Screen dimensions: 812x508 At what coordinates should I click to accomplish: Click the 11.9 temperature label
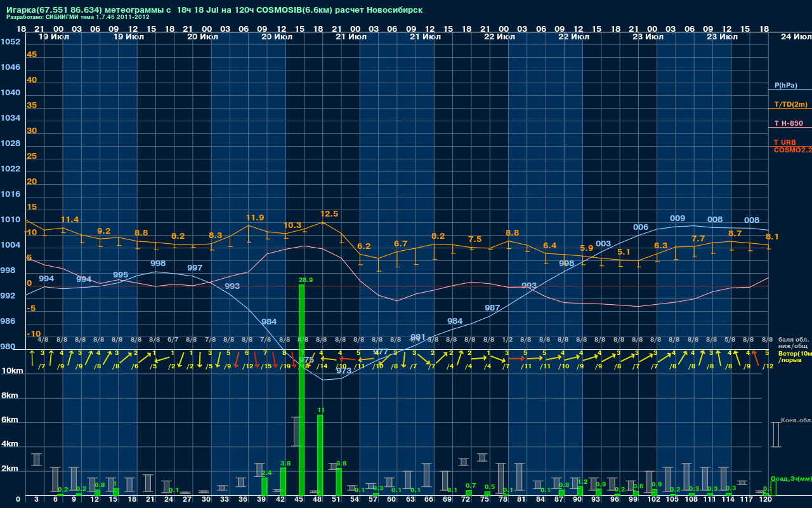point(255,218)
